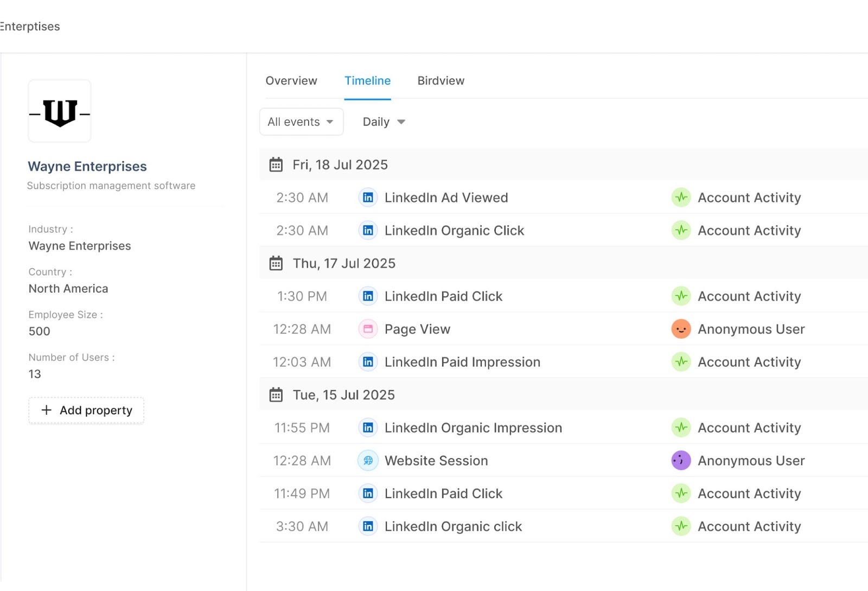
Task: Click purple Anonymous User avatar on Website Session row
Action: pos(681,461)
